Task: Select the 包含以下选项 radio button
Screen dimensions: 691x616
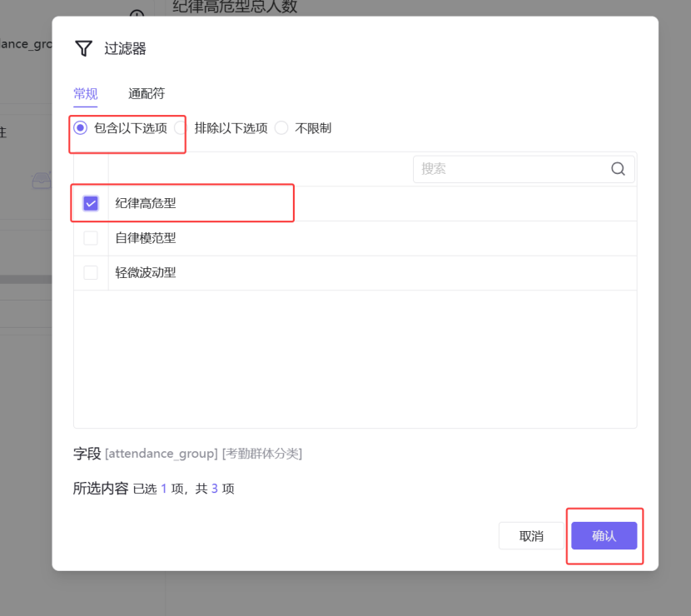Action: coord(80,128)
